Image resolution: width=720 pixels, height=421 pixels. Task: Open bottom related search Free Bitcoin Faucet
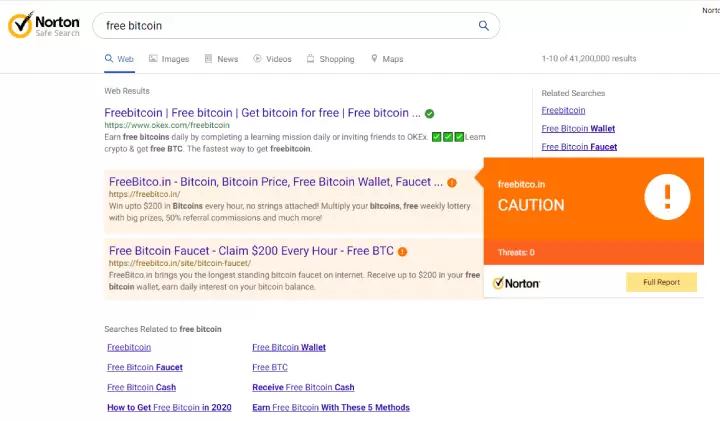(x=145, y=367)
